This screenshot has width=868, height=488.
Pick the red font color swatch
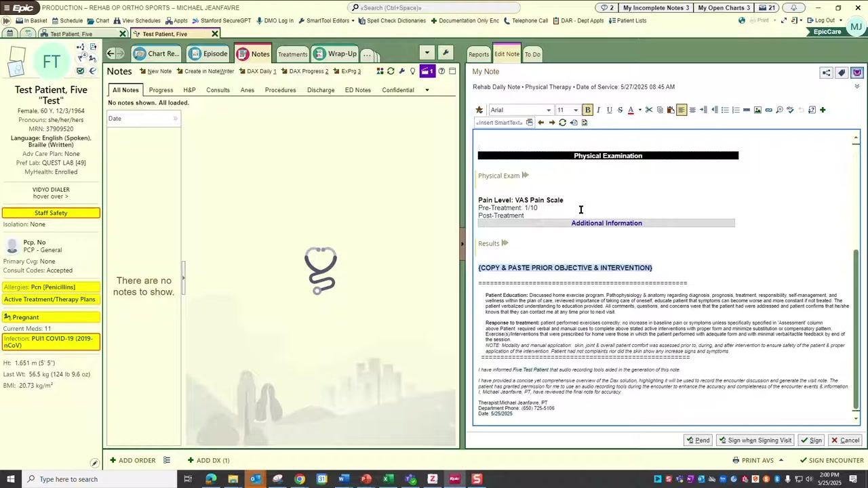(631, 110)
